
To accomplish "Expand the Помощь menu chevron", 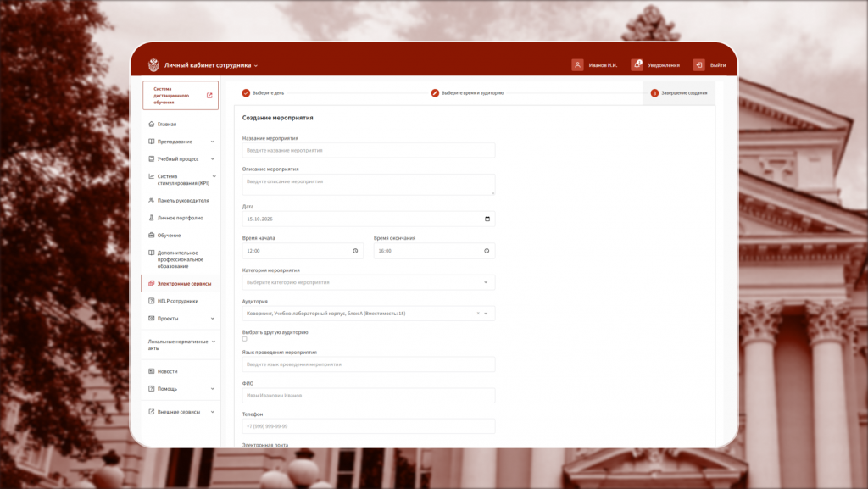I will click(x=213, y=389).
